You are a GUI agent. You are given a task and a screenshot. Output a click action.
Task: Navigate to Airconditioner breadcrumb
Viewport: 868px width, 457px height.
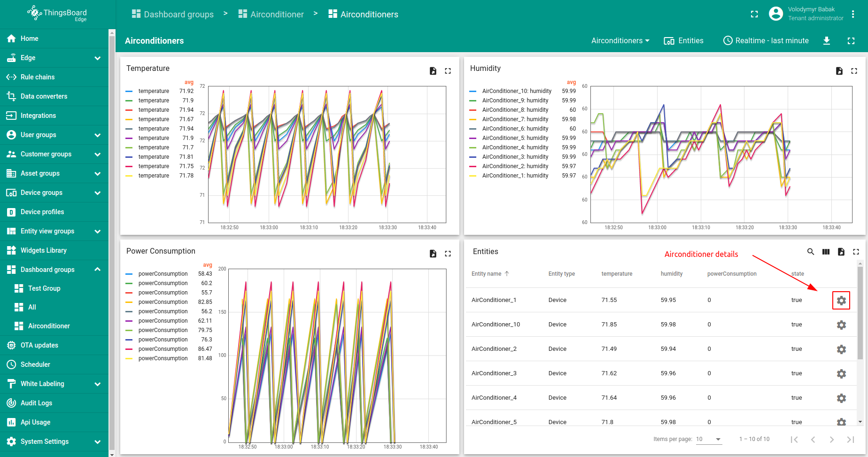click(271, 14)
